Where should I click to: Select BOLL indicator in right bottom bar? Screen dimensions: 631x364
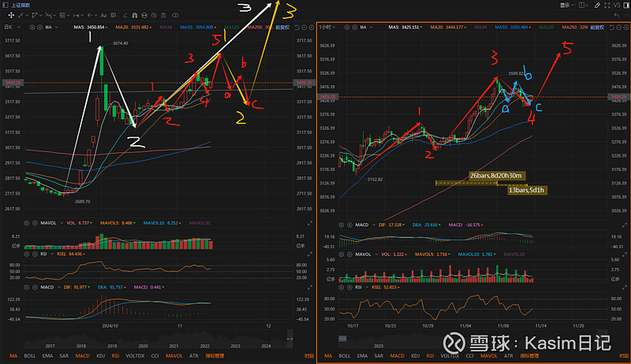(x=345, y=356)
